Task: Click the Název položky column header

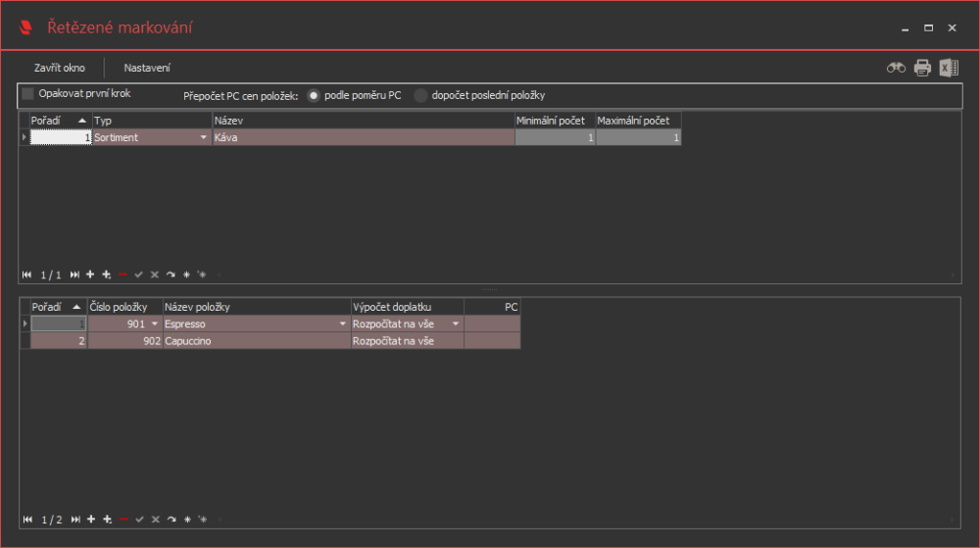Action: point(257,307)
